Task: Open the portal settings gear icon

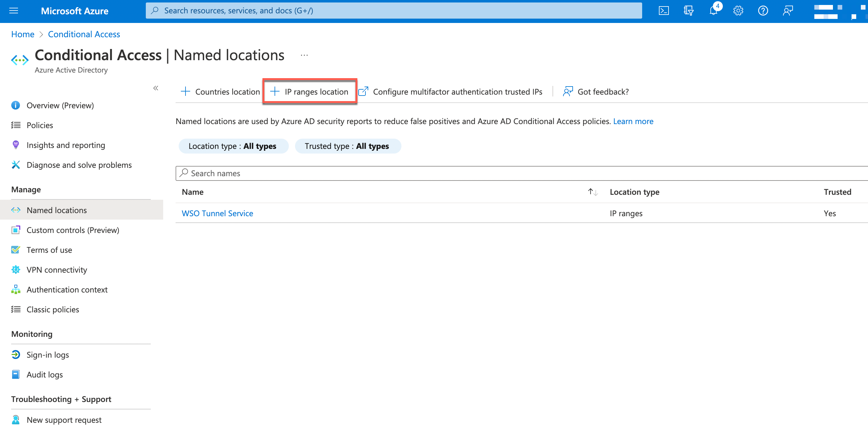Action: [738, 11]
